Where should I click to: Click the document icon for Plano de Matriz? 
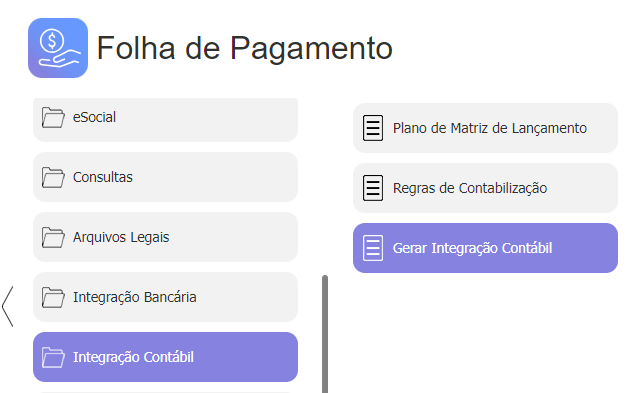pyautogui.click(x=373, y=128)
